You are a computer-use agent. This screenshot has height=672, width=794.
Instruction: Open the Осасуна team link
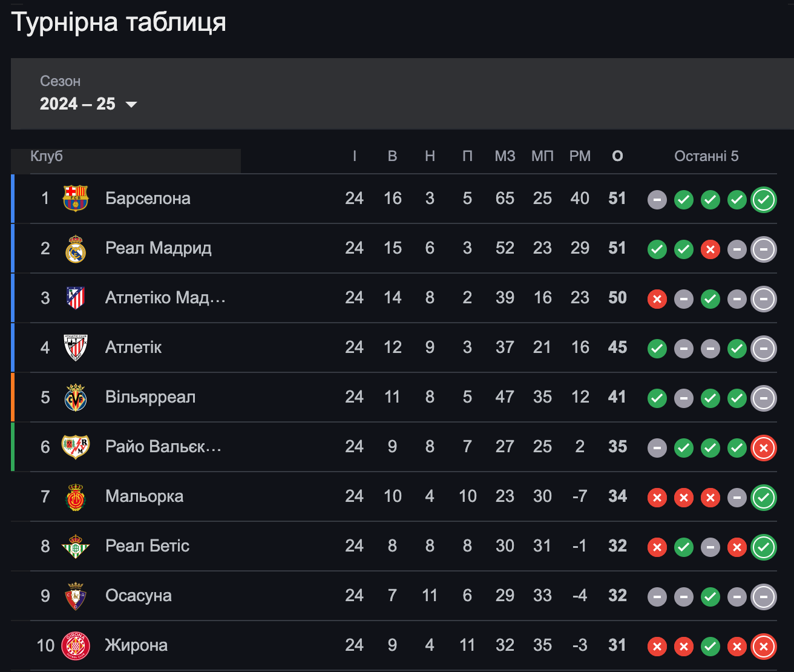[139, 596]
